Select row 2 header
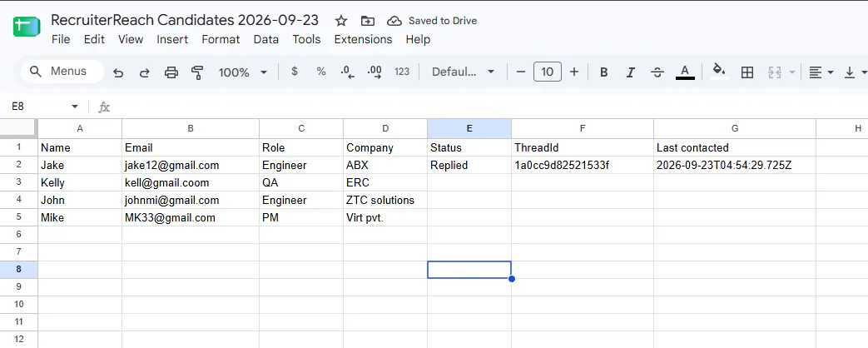The height and width of the screenshot is (348, 868). tap(19, 165)
